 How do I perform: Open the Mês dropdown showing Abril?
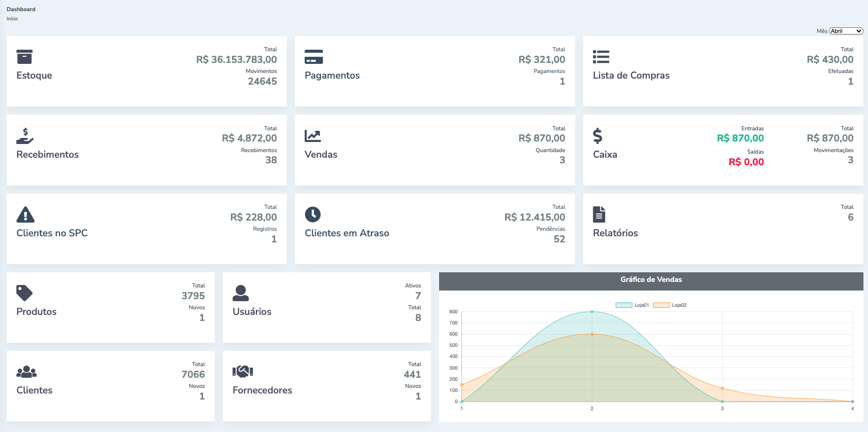846,31
